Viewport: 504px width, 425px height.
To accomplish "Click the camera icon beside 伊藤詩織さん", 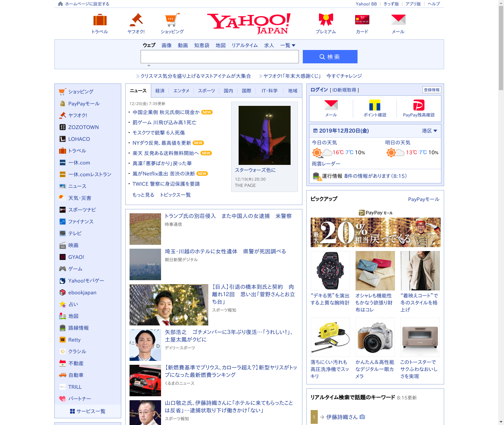I will coord(362,417).
